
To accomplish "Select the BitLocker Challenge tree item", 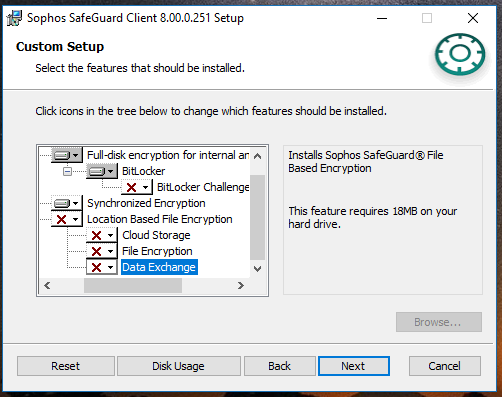I will click(x=203, y=187).
